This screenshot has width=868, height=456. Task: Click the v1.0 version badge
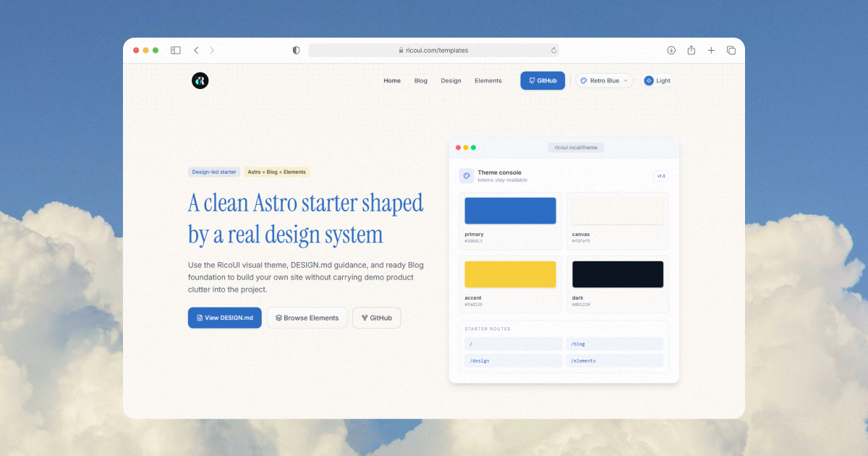[661, 176]
